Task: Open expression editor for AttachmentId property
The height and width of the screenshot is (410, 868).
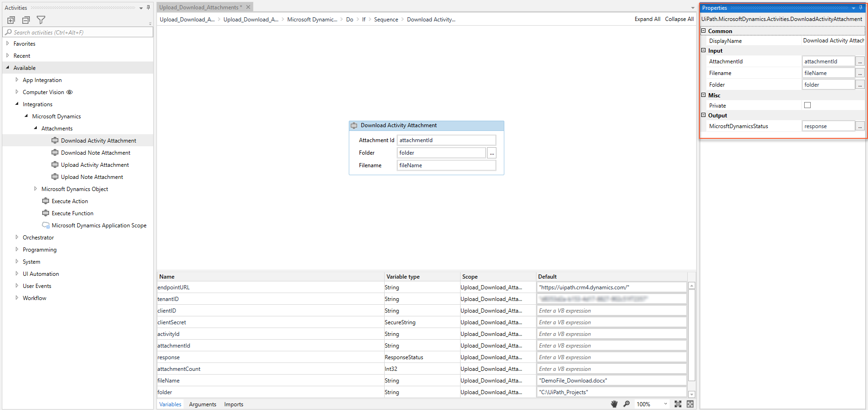Action: point(860,61)
